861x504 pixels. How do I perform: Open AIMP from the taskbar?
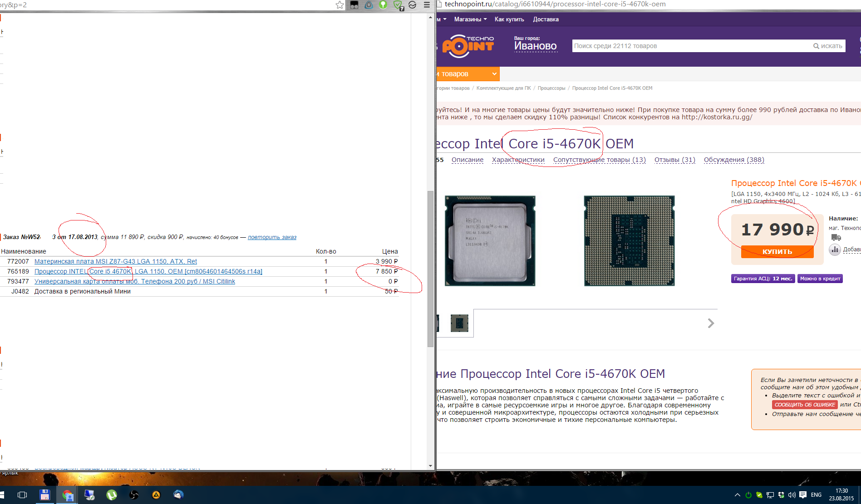(x=156, y=495)
